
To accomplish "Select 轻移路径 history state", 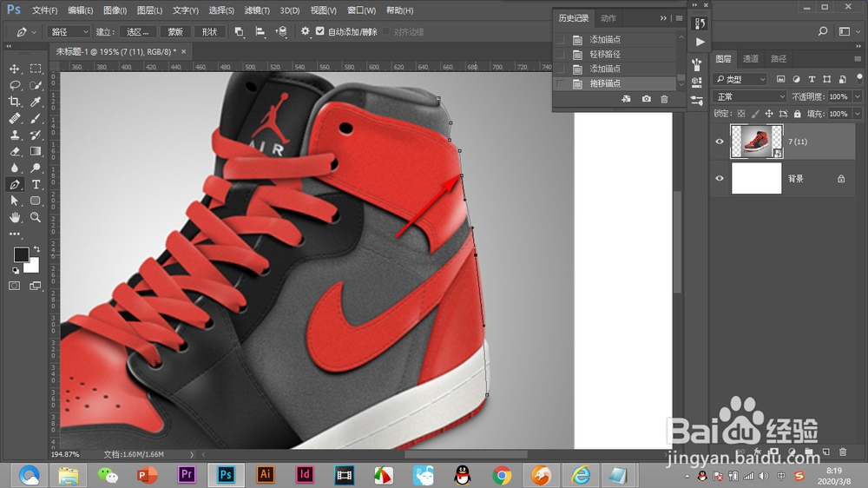I will [x=615, y=55].
